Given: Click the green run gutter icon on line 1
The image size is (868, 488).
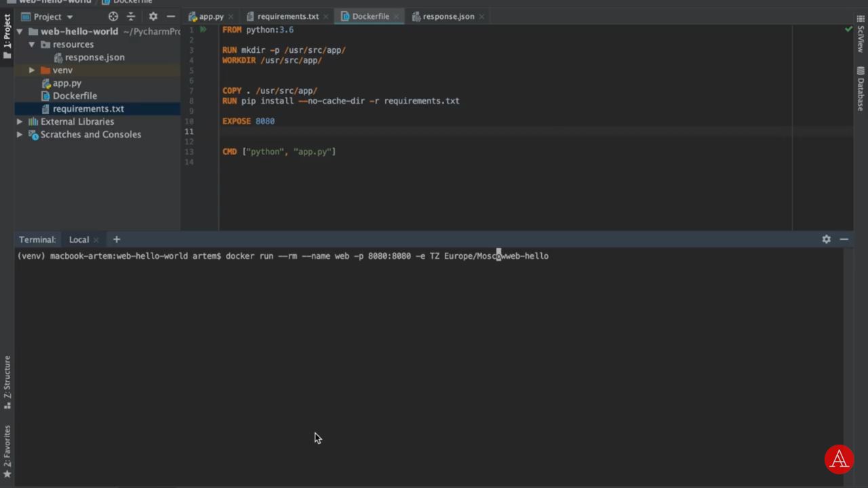Looking at the screenshot, I should pyautogui.click(x=203, y=30).
